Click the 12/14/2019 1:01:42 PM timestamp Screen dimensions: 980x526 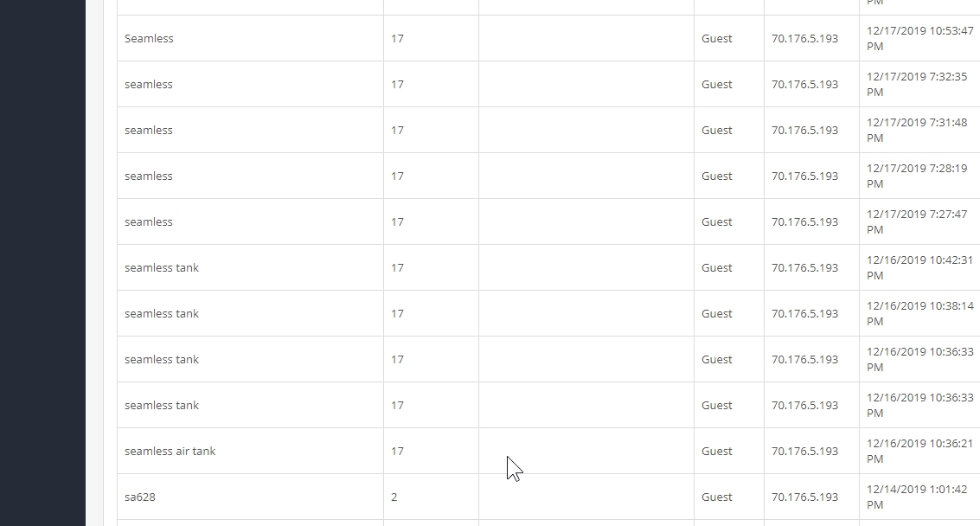point(916,497)
